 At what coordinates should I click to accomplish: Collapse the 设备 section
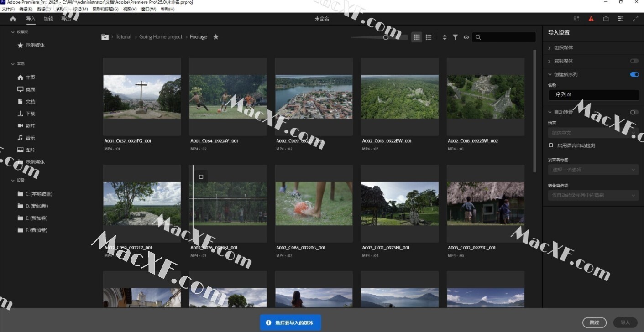tap(13, 180)
